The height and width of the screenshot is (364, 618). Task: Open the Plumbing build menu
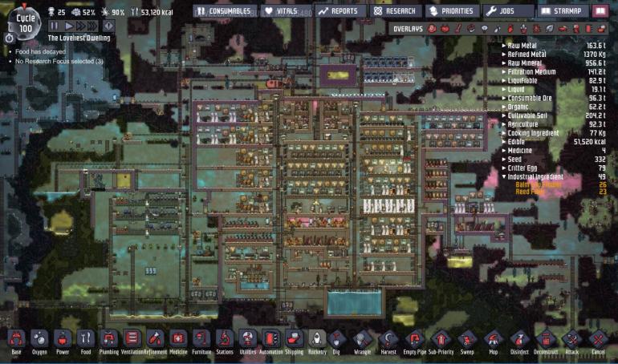[109, 342]
